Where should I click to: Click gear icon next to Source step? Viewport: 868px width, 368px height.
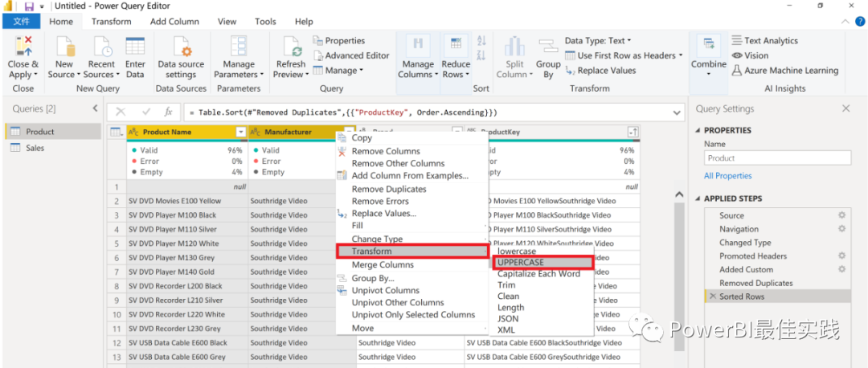[x=841, y=215]
